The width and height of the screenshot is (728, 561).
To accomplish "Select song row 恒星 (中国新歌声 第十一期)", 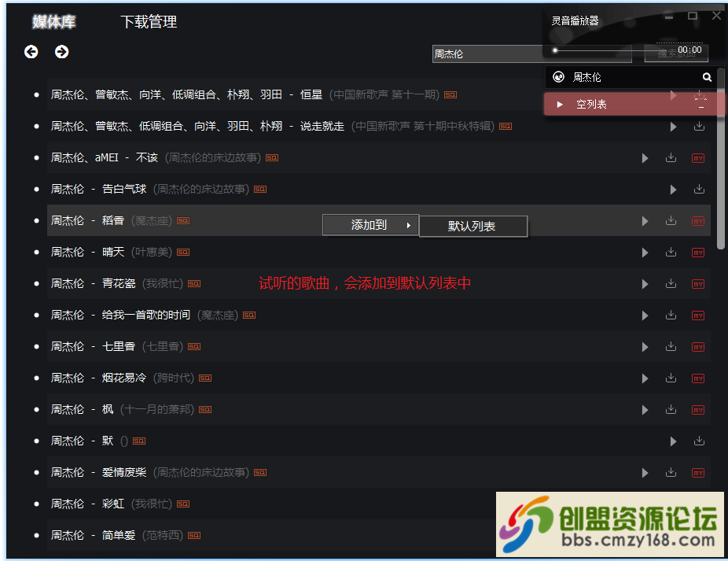I will coord(379,95).
